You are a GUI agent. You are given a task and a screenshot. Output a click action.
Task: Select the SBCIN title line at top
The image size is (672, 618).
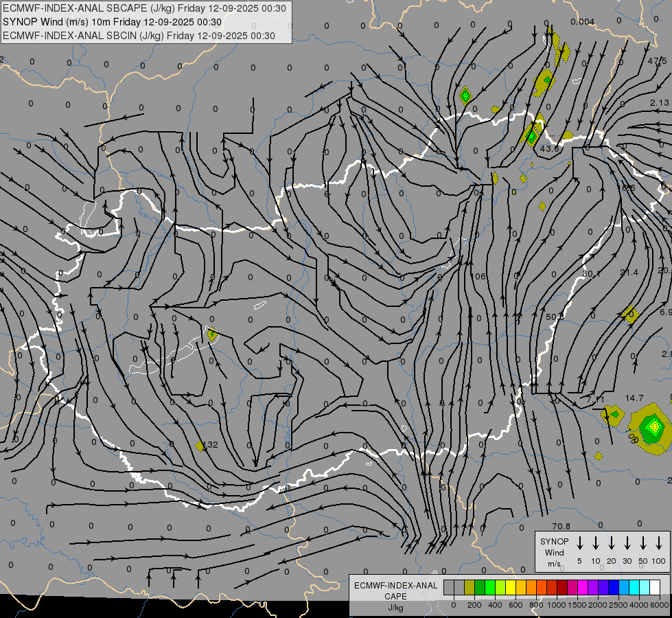[x=139, y=36]
